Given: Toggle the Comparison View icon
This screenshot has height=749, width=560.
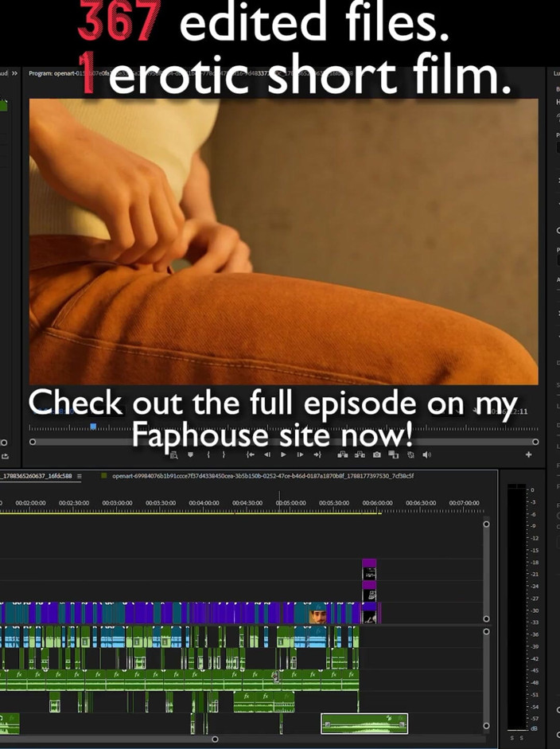Looking at the screenshot, I should tap(394, 454).
